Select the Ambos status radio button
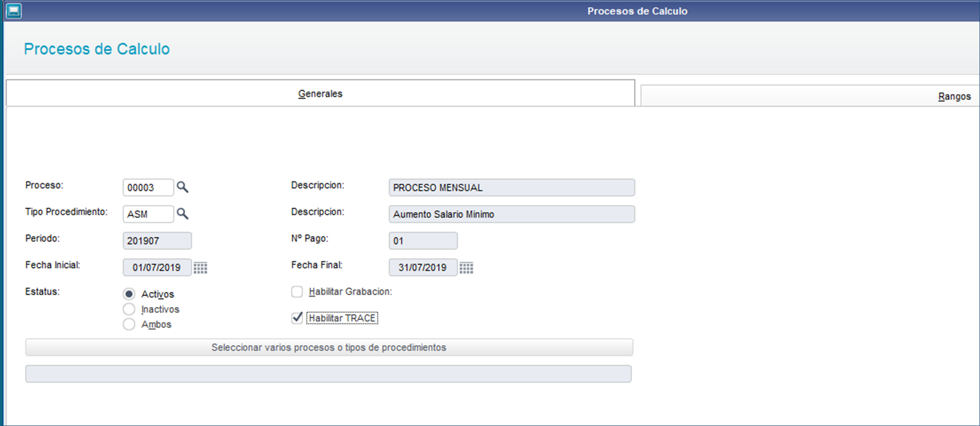This screenshot has width=980, height=426. click(129, 324)
